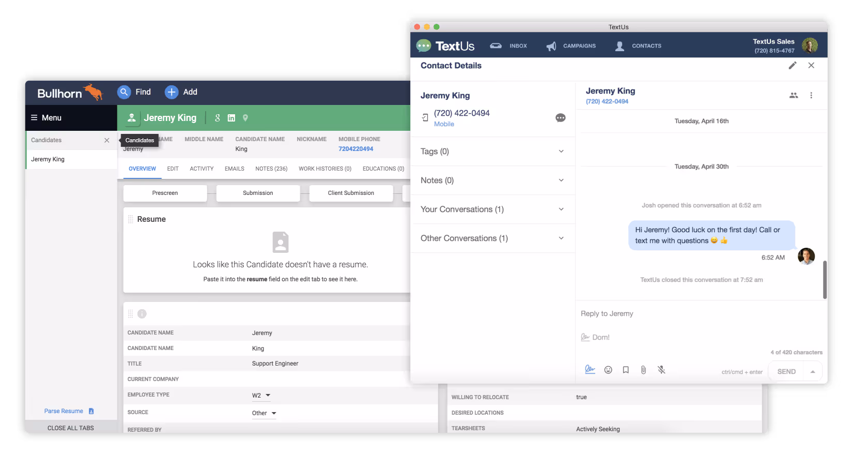Switch to the Edit tab
Viewport: 868px width, 455px height.
173,169
